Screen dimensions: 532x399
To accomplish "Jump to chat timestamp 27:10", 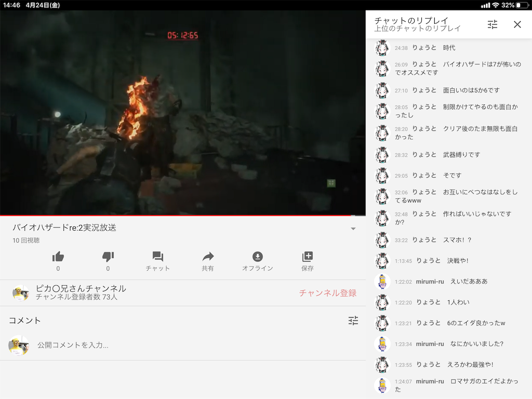I will (401, 90).
